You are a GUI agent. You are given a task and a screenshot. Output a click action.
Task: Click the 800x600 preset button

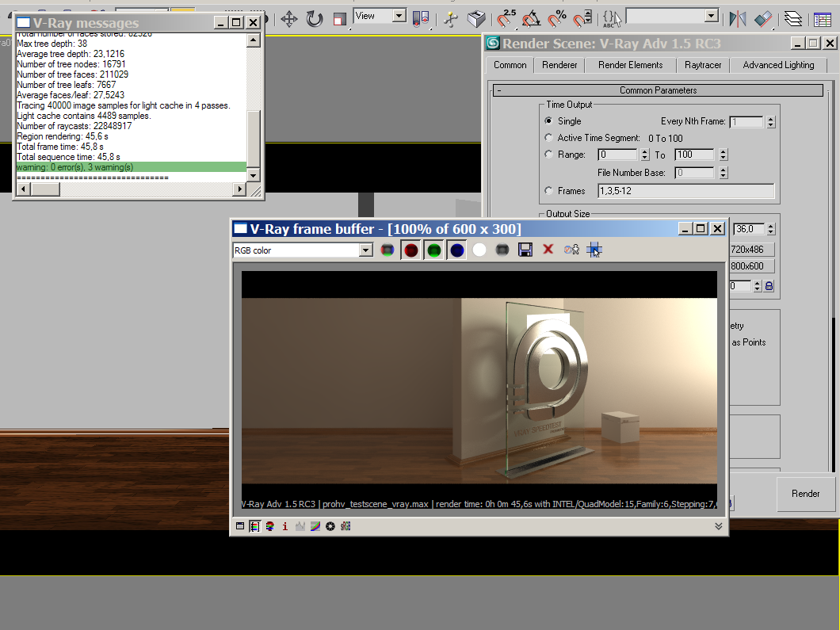coord(751,265)
